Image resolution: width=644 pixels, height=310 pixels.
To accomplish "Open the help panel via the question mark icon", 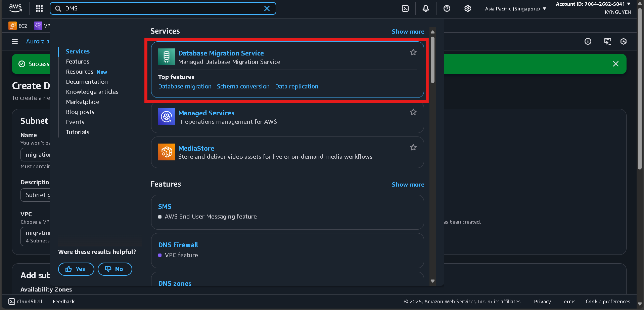I will point(447,8).
